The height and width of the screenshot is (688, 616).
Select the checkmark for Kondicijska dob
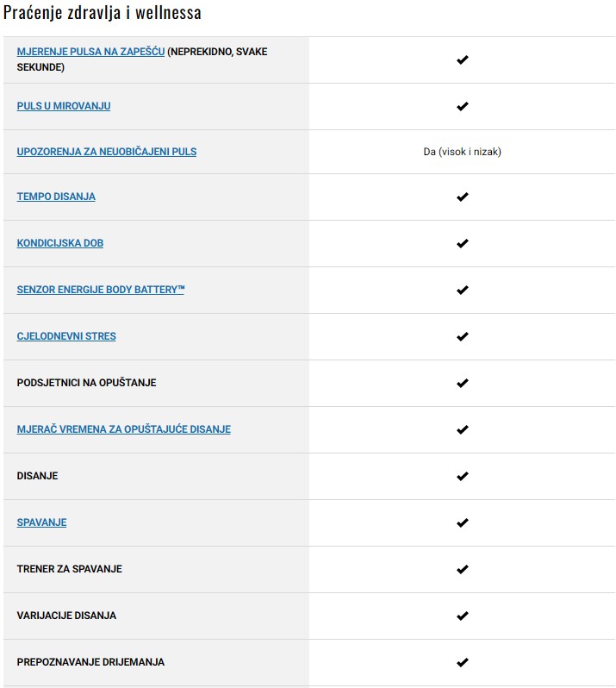click(462, 243)
